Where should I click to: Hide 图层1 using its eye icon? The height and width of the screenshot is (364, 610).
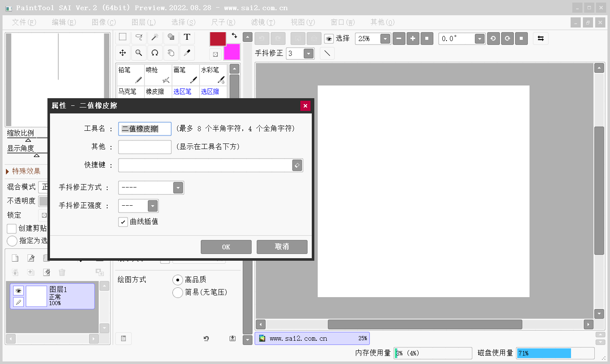click(x=18, y=291)
